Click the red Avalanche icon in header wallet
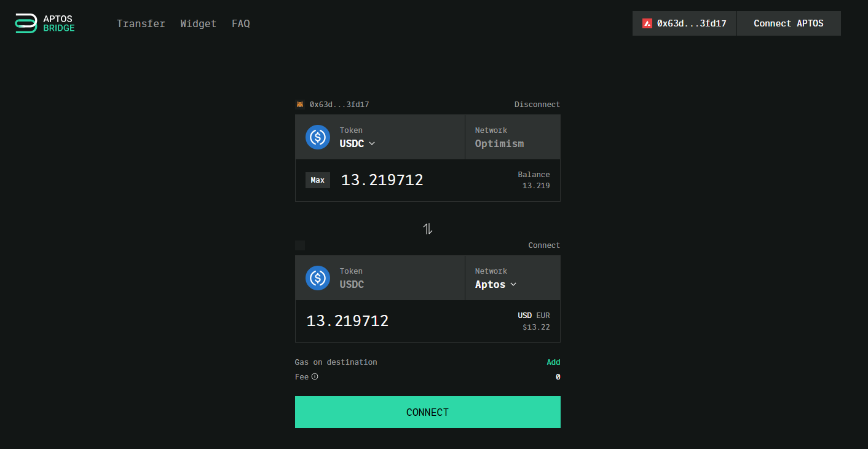The height and width of the screenshot is (449, 868). click(647, 23)
